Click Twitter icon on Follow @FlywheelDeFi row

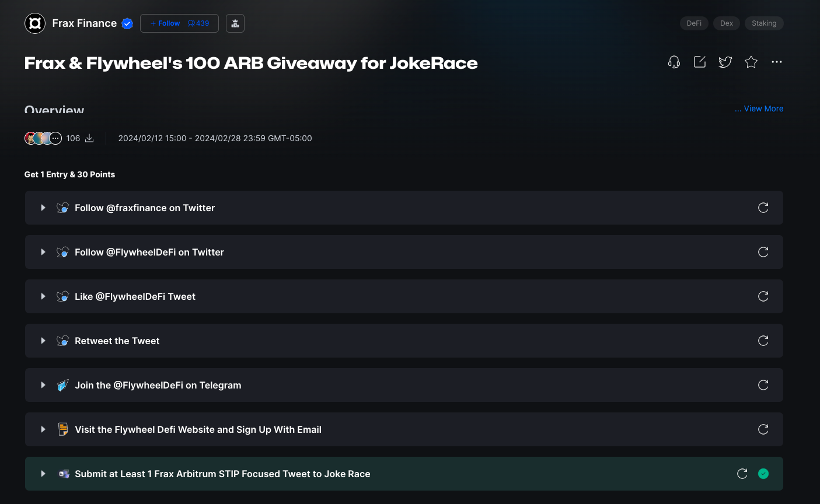[62, 252]
